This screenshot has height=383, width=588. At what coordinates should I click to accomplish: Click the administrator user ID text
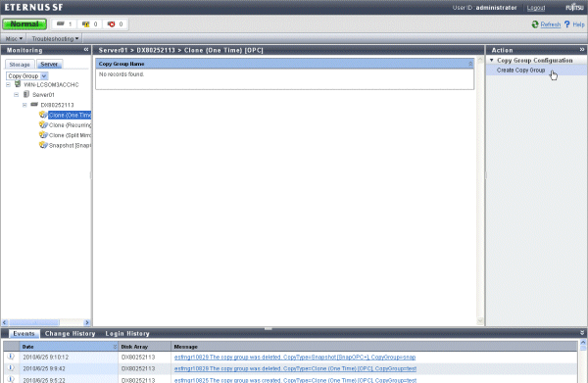tap(496, 8)
